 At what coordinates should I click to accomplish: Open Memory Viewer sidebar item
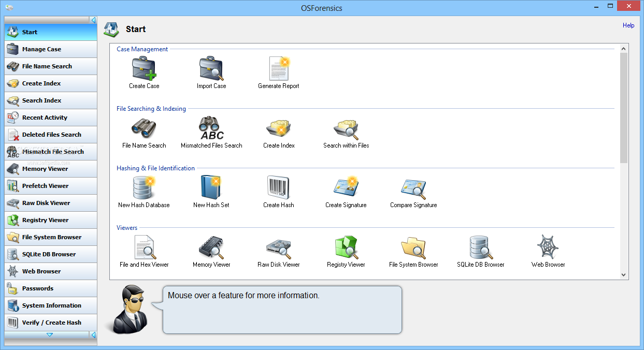click(x=51, y=169)
